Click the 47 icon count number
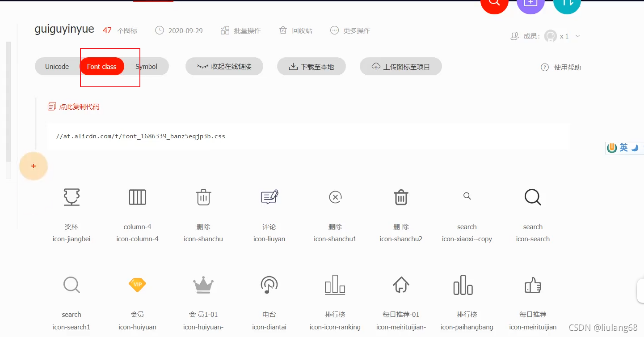The height and width of the screenshot is (337, 644). (x=107, y=30)
